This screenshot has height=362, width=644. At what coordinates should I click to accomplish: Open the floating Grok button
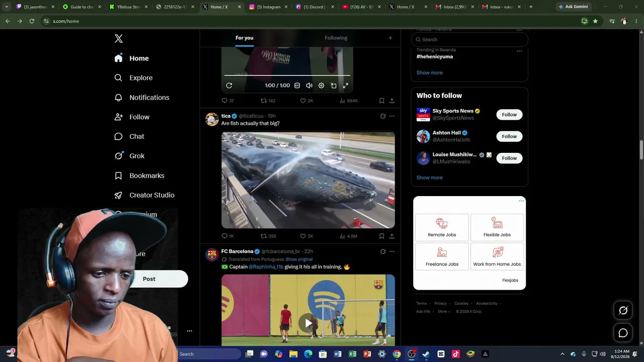(623, 311)
